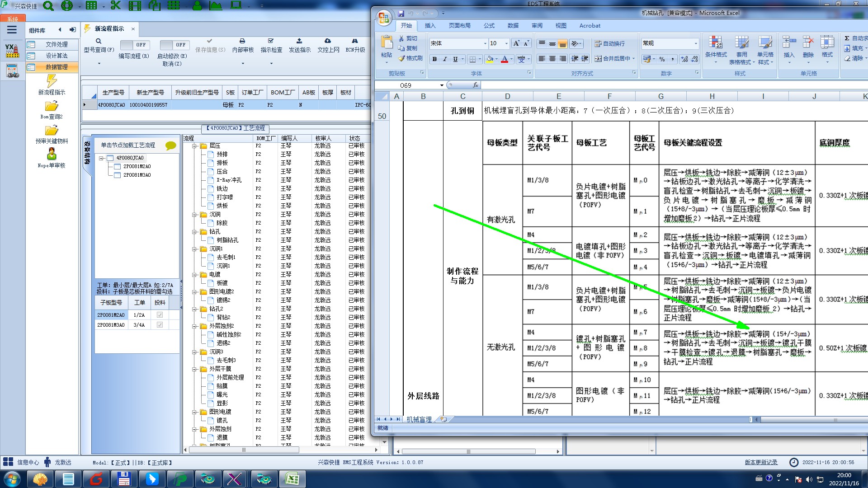Open Excel number format 常规 dropdown
The width and height of the screenshot is (868, 488).
tap(696, 43)
